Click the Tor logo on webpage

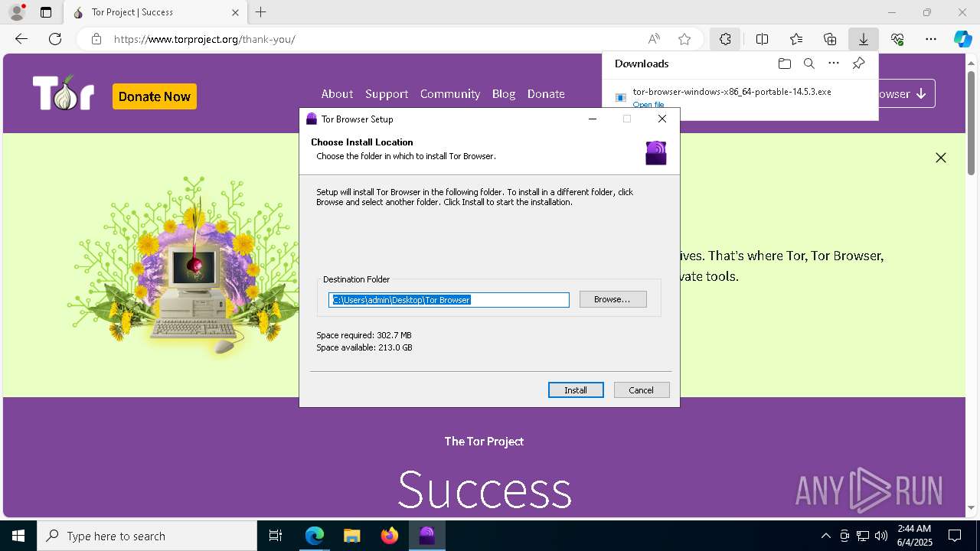[x=64, y=93]
